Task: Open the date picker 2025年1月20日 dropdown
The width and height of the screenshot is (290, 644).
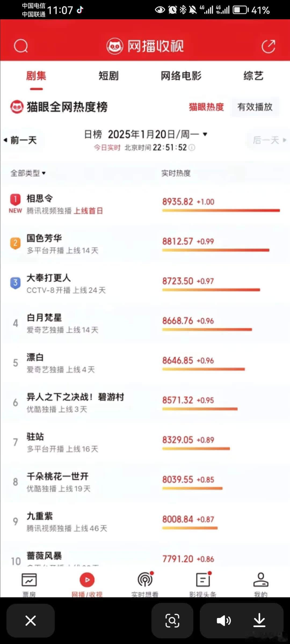Action: 146,134
